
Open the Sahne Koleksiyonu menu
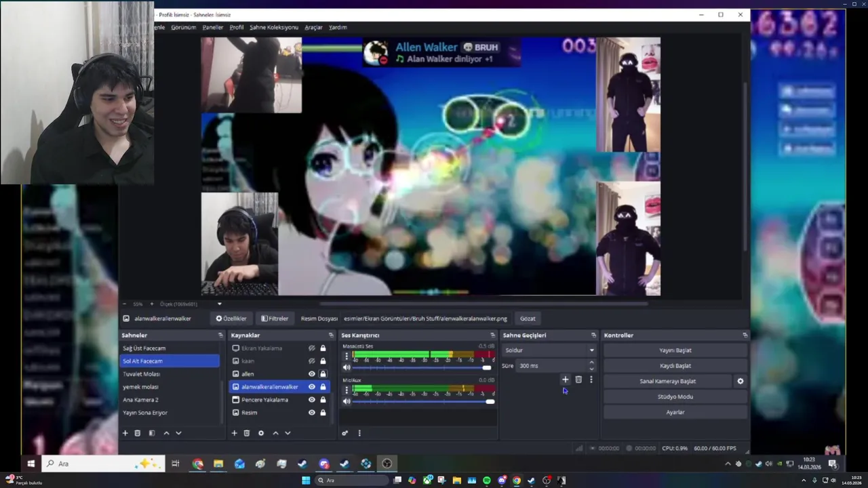274,27
